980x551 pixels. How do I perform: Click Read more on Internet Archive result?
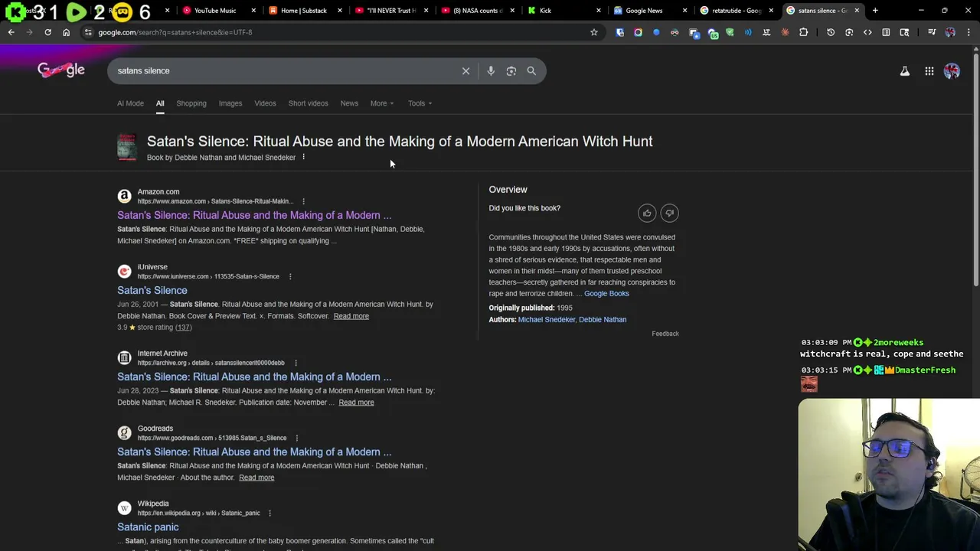tap(357, 403)
